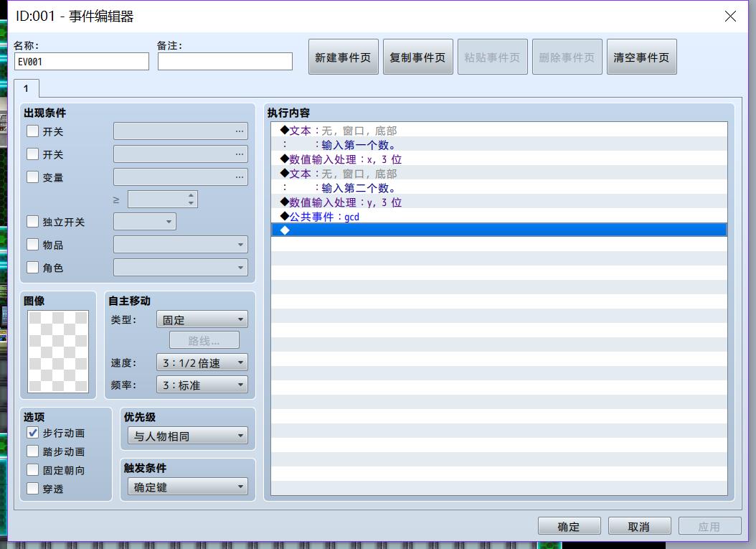Image resolution: width=756 pixels, height=549 pixels.
Task: Switch to event page tab 1
Action: [x=26, y=88]
